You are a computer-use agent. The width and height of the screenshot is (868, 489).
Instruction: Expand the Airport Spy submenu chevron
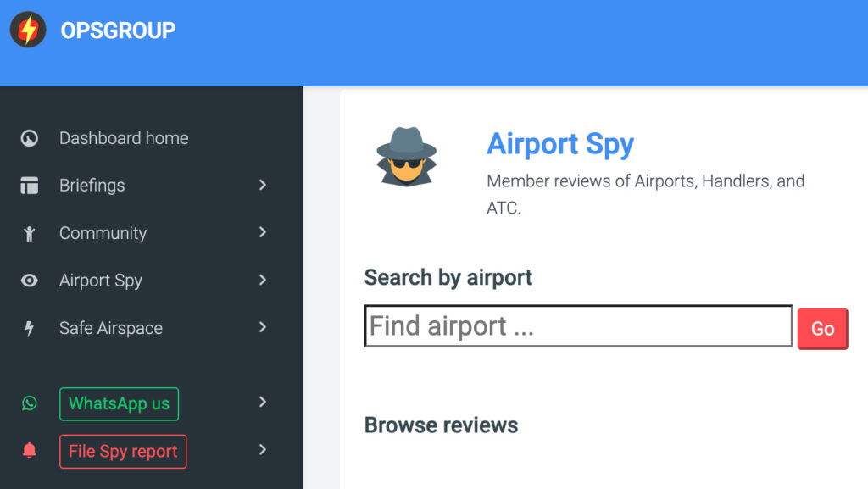coord(263,280)
